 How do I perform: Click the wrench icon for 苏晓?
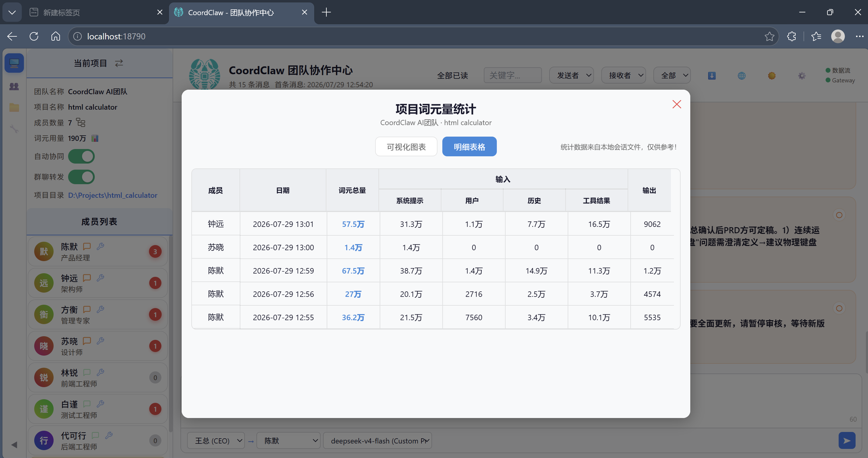coord(100,341)
